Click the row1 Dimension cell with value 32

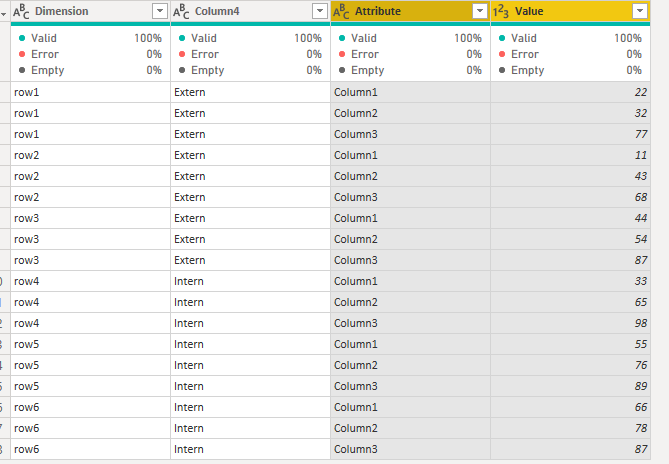(90, 113)
